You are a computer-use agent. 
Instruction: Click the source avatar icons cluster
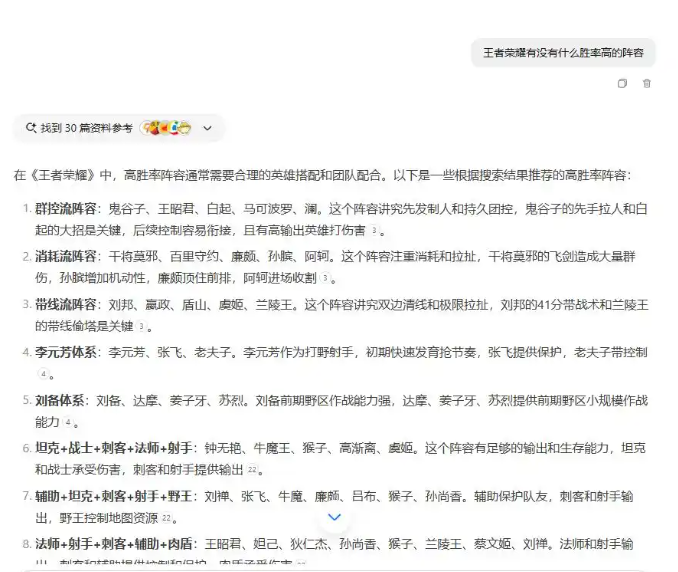(x=166, y=128)
